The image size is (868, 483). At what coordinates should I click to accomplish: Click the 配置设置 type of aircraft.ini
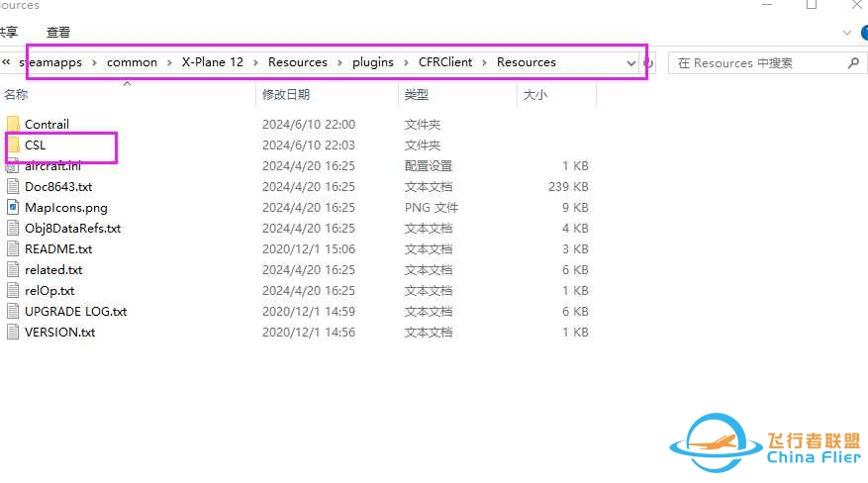(428, 166)
